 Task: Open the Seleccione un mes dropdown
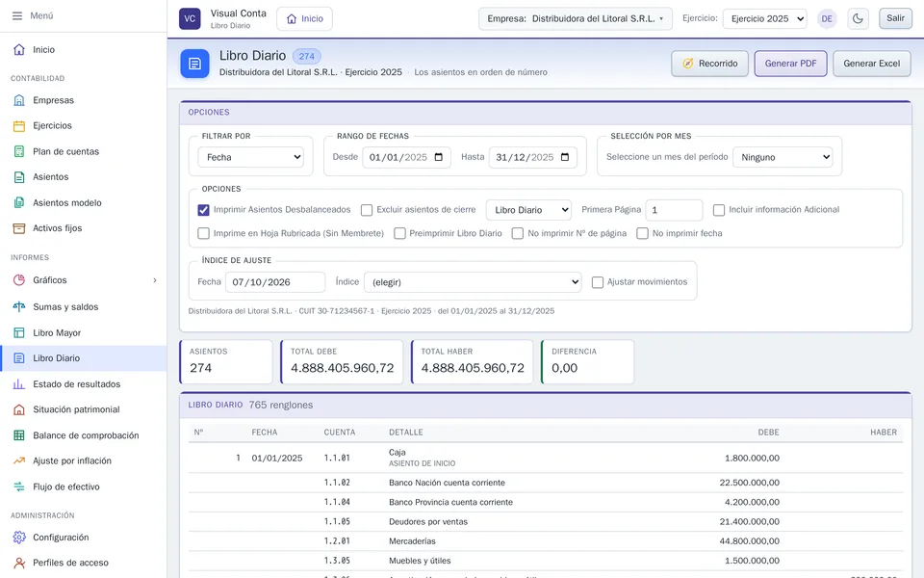pyautogui.click(x=783, y=157)
